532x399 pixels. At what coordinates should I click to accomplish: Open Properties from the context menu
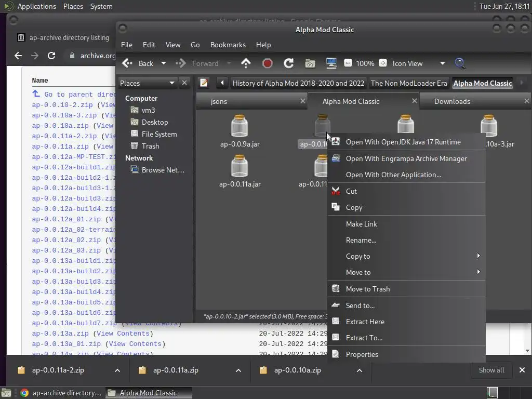pos(406,354)
